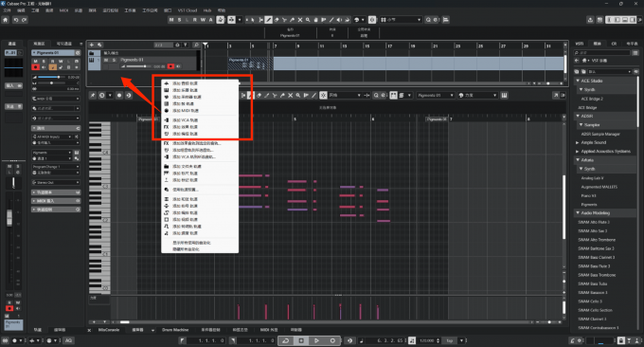Screen dimensions: 644x347
Task: Select the Zoom magnifier tool in the project toolbar
Action: [x=308, y=20]
